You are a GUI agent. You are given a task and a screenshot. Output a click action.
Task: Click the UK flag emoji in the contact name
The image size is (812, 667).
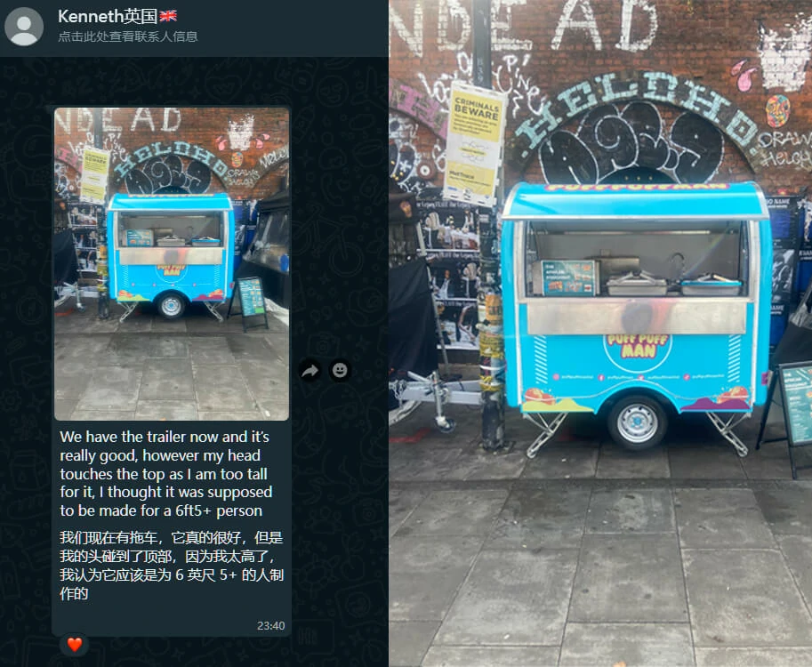point(168,16)
